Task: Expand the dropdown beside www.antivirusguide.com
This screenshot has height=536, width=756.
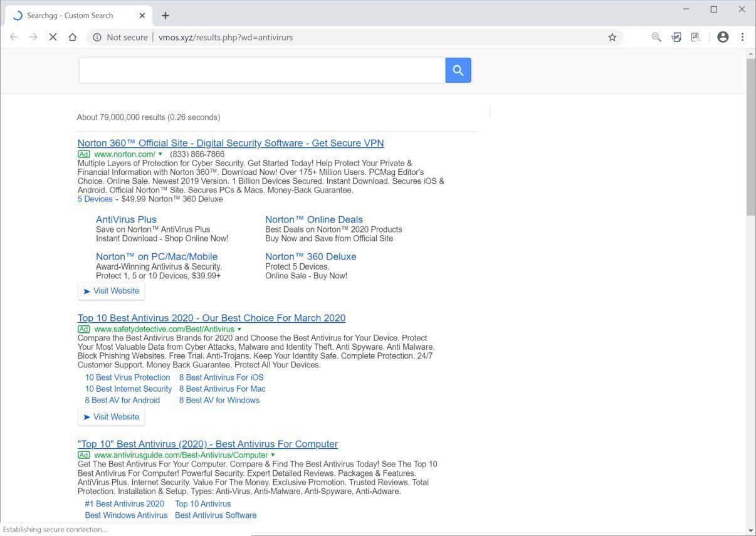Action: coord(273,455)
